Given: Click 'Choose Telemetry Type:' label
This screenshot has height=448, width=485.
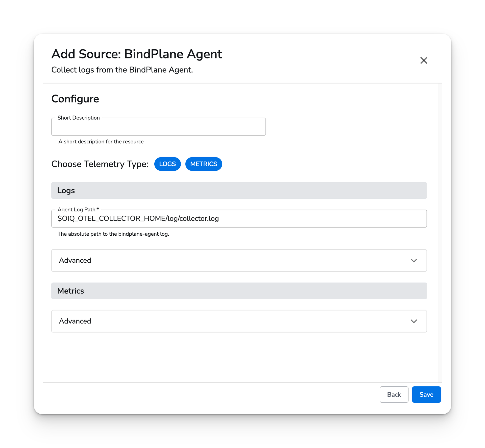Looking at the screenshot, I should (100, 164).
